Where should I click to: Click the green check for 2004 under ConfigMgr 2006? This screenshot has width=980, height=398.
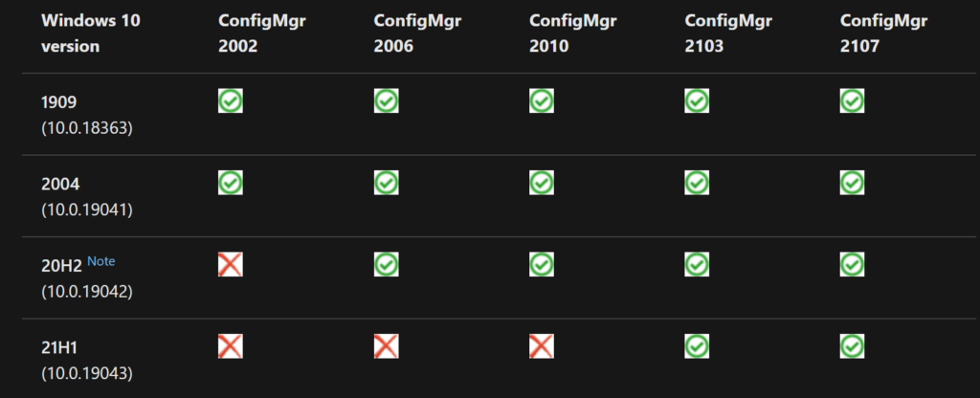[x=387, y=183]
